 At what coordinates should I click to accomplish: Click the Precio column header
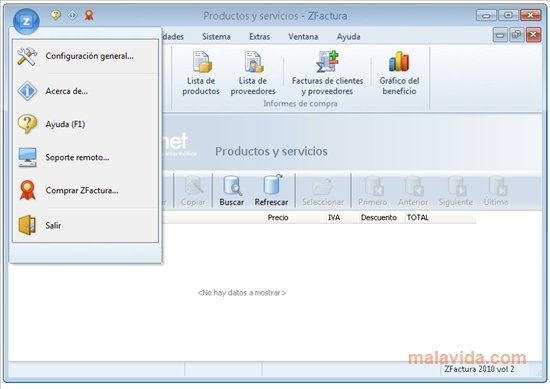point(278,217)
